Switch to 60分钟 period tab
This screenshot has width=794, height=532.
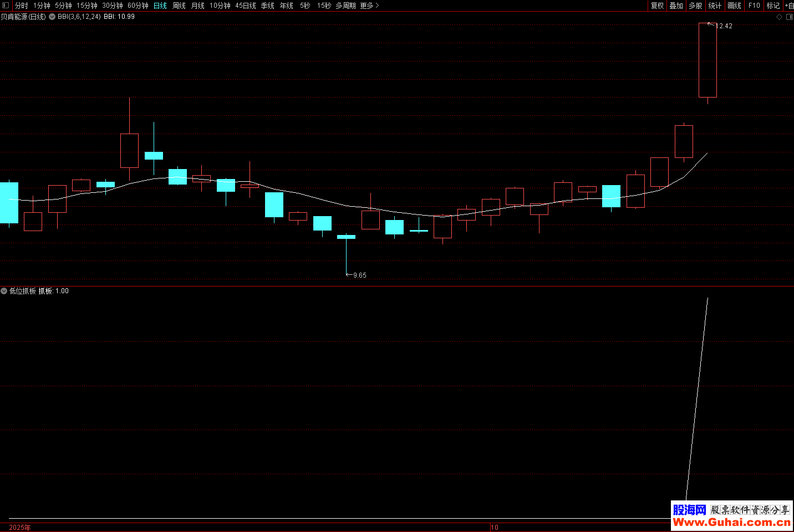pyautogui.click(x=138, y=6)
